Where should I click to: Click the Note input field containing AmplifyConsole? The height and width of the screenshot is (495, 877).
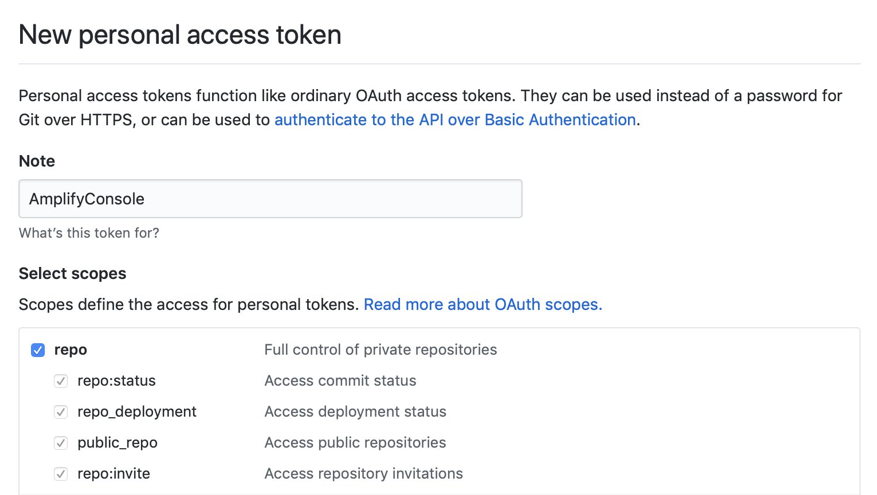point(270,199)
